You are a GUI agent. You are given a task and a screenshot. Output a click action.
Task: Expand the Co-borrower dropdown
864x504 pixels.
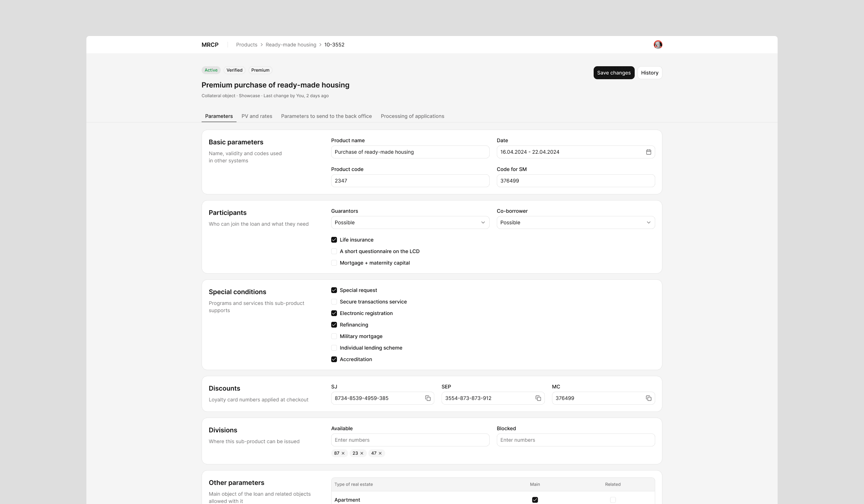[576, 222]
